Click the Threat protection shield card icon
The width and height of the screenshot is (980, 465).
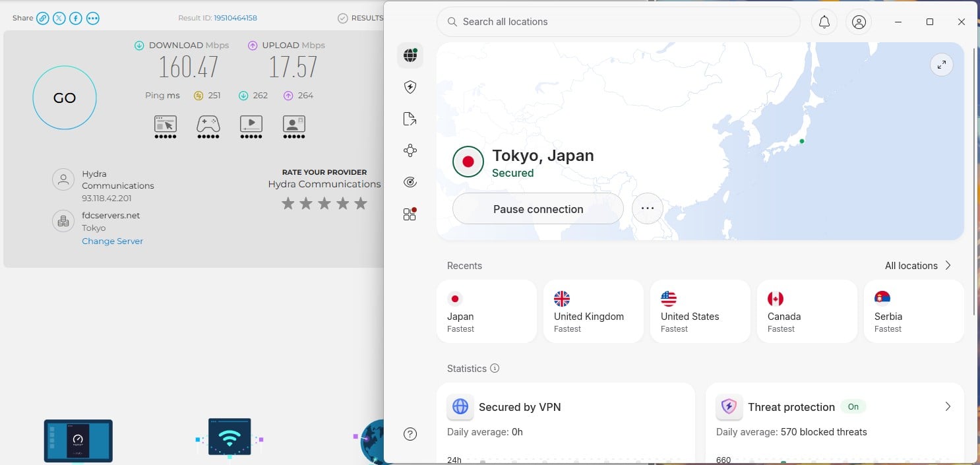click(x=729, y=406)
